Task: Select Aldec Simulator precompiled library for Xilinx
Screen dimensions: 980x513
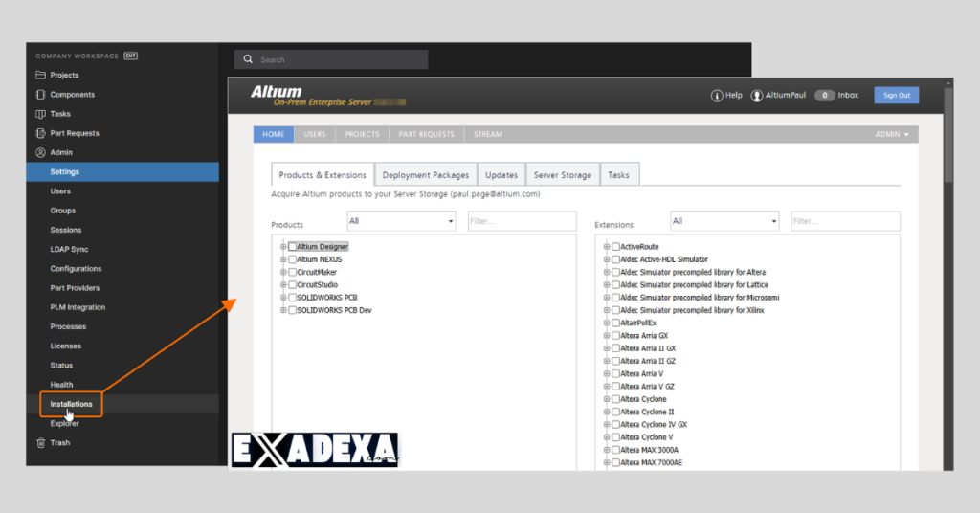Action: tap(692, 310)
